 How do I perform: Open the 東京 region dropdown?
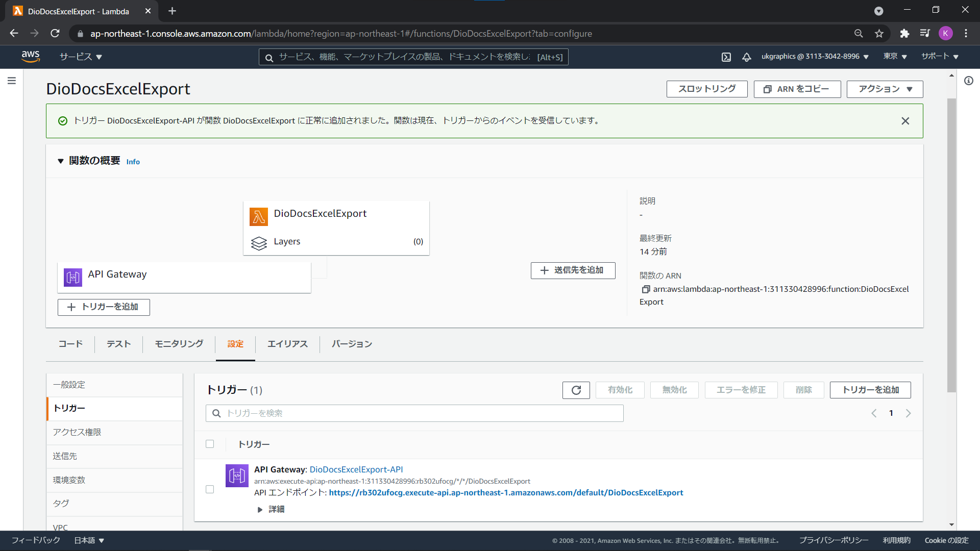(x=895, y=57)
